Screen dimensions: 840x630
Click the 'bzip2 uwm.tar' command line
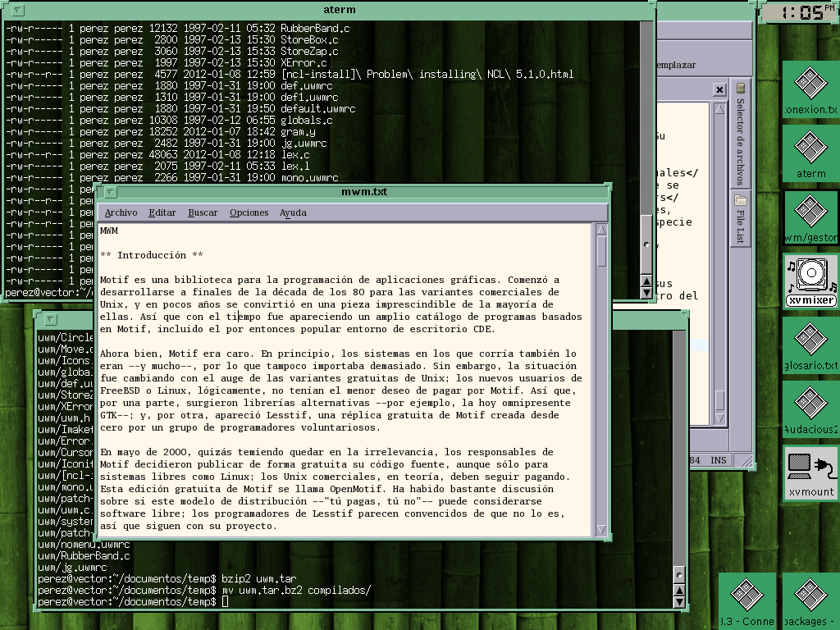click(258, 579)
